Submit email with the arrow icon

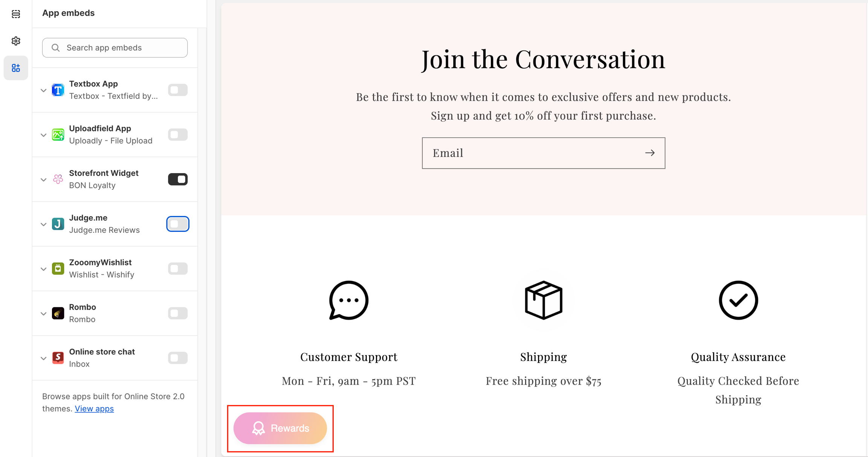[650, 153]
